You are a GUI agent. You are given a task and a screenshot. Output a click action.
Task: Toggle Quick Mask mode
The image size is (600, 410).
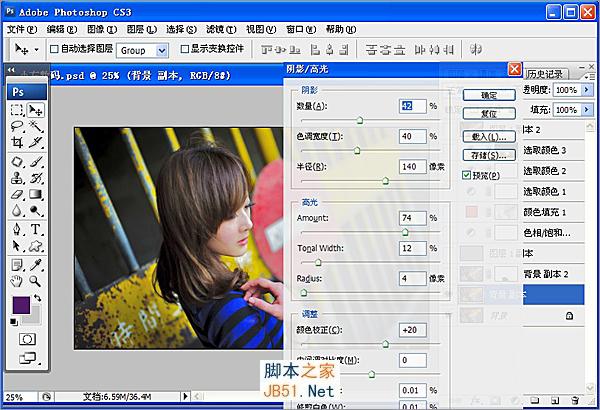point(27,339)
